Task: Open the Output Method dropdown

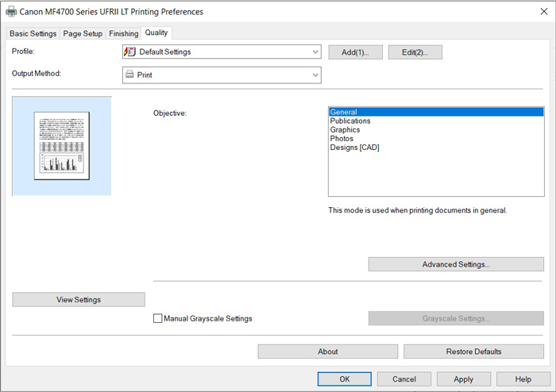Action: tap(222, 75)
